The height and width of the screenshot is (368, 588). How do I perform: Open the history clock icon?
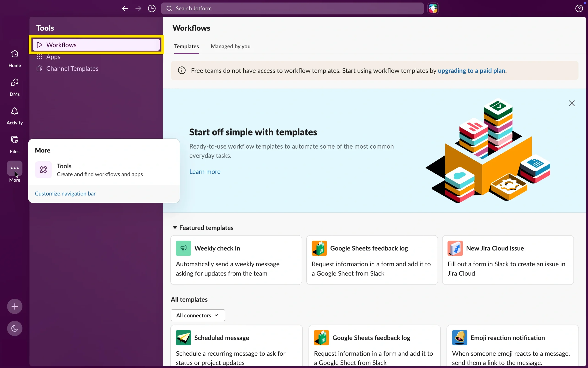152,9
